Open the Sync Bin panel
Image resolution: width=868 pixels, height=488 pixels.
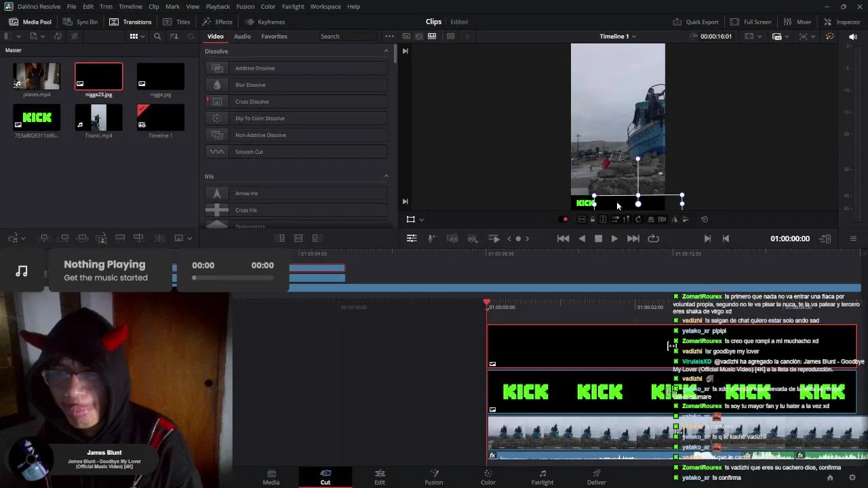pyautogui.click(x=80, y=22)
